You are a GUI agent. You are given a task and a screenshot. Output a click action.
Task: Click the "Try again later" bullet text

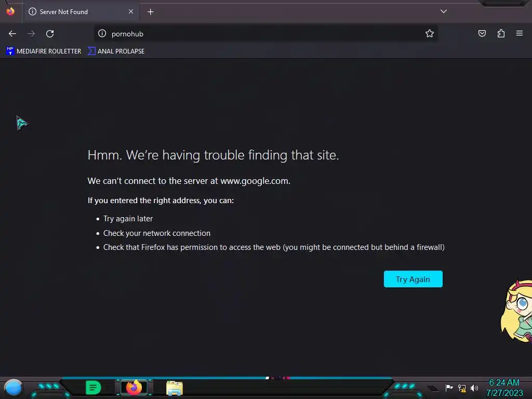(128, 219)
